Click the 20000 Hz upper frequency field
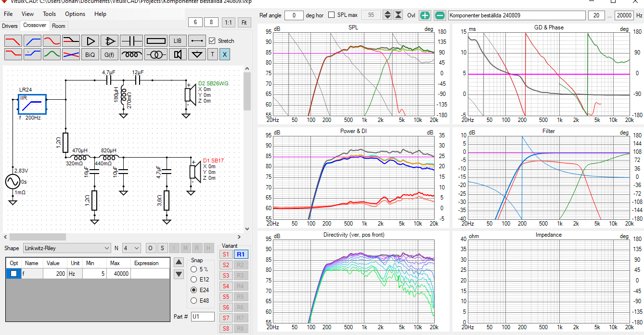644x335 pixels. click(x=624, y=15)
